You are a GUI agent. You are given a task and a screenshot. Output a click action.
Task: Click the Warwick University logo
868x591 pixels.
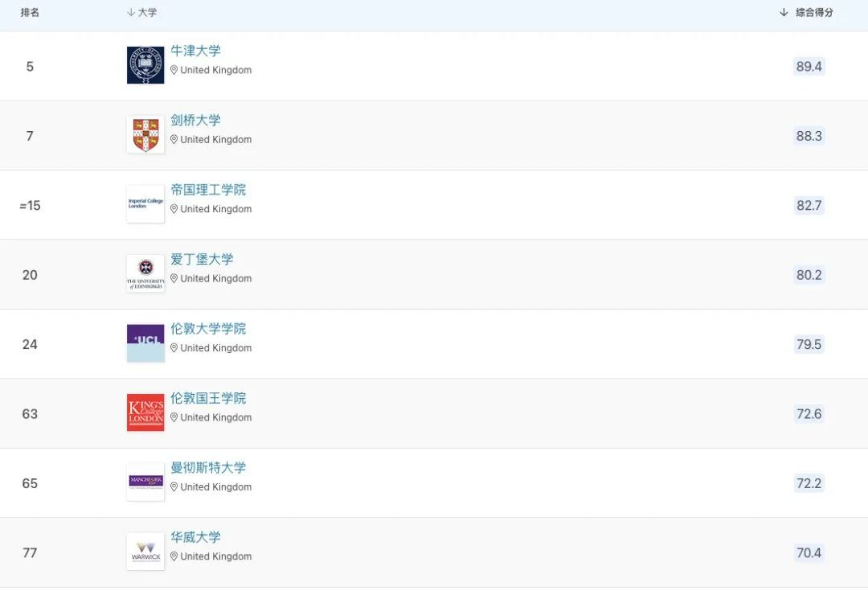145,551
